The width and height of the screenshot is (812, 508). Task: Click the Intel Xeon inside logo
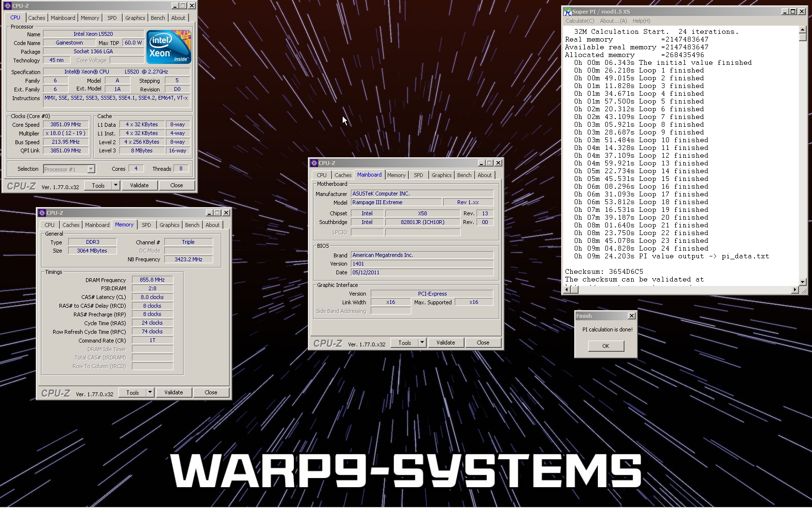pyautogui.click(x=169, y=47)
